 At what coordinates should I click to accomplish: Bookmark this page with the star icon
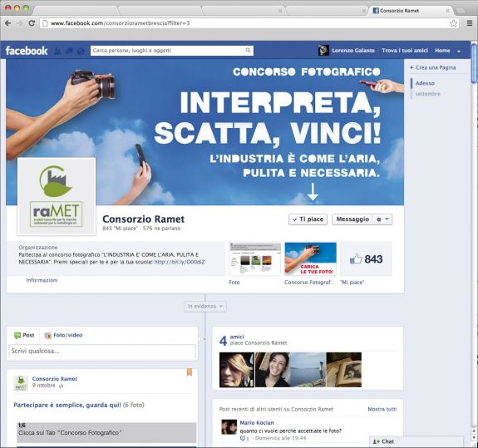point(454,23)
